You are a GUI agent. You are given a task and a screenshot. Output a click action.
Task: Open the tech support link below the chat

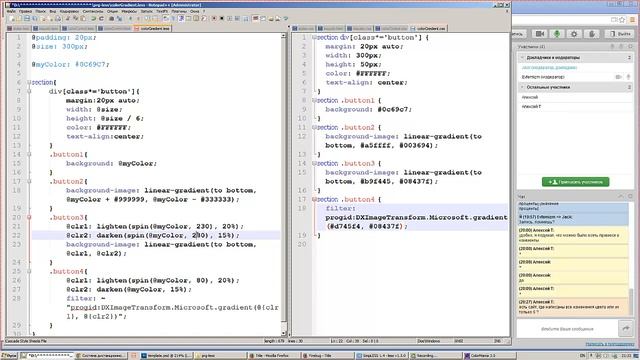610,344
